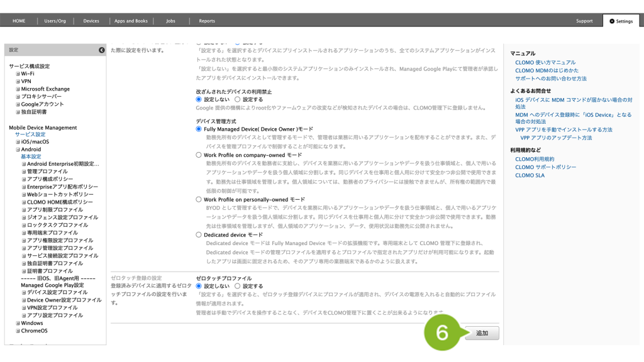Collapse Android tree node

pos(18,150)
